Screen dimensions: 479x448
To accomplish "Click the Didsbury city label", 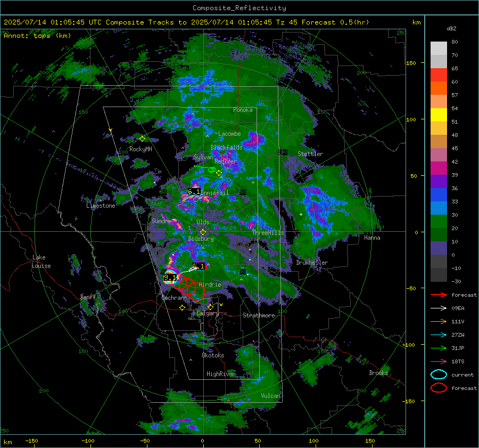I will (x=201, y=239).
